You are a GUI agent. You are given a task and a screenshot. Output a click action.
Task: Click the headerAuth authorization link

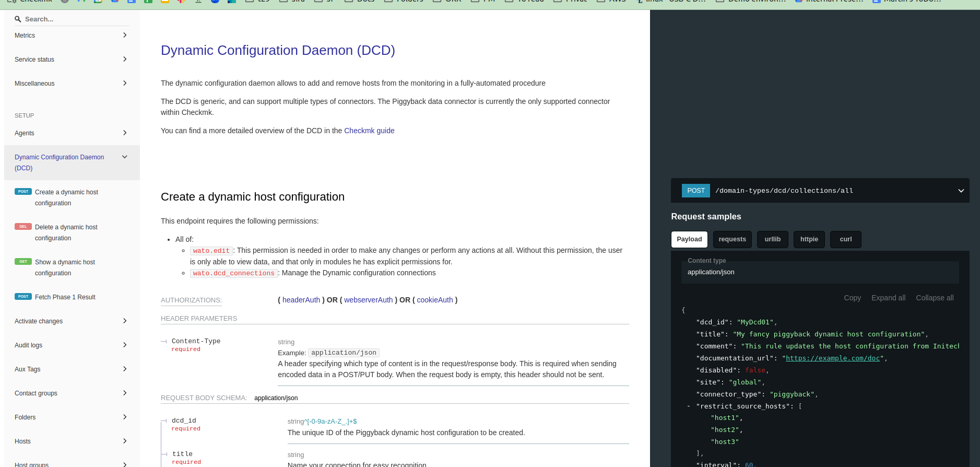pyautogui.click(x=301, y=300)
